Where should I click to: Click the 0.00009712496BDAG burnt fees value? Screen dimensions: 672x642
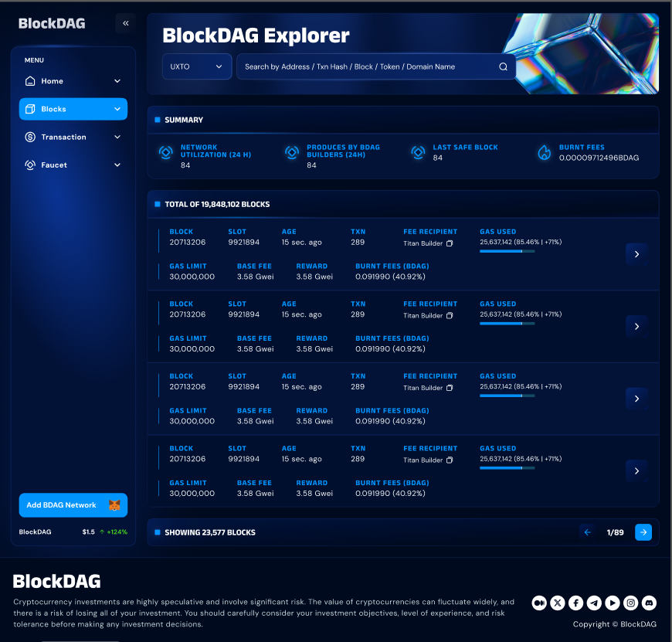coord(599,158)
